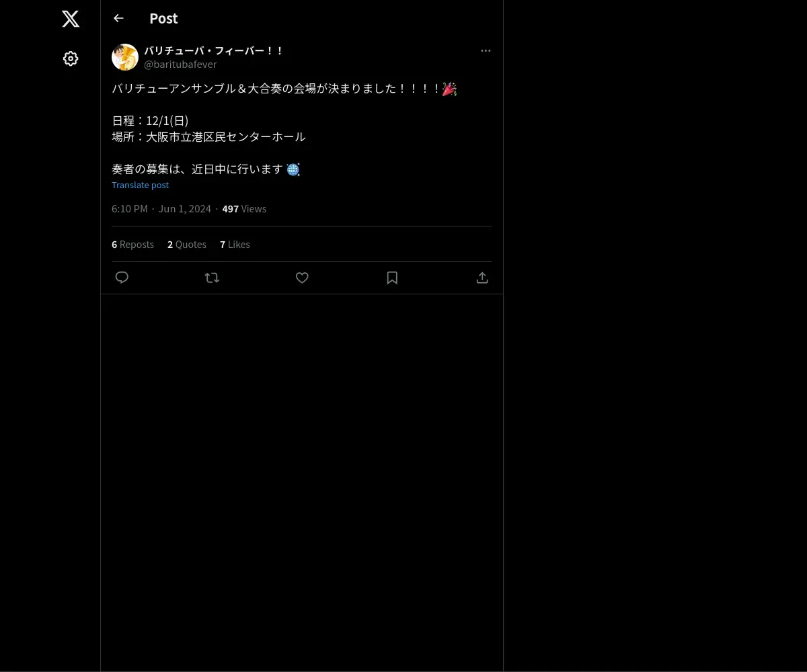Viewport: 807px width, 672px height.
Task: Click the reply speech bubble icon
Action: click(x=122, y=278)
